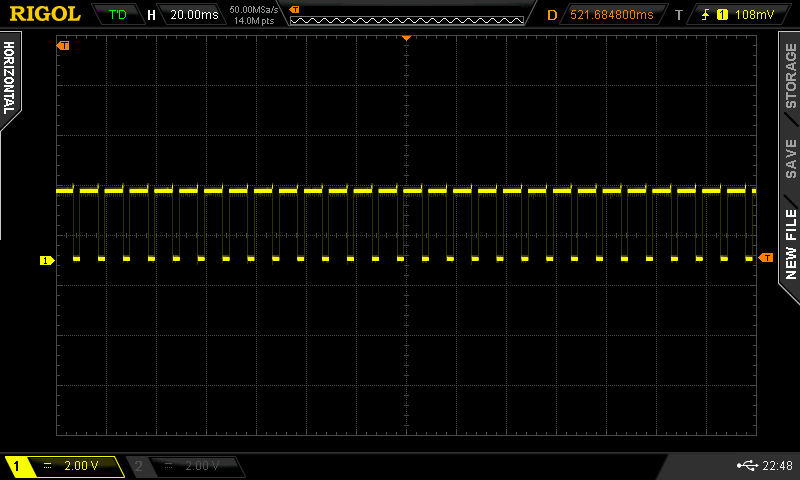The width and height of the screenshot is (800, 480).
Task: Click the rising edge trigger icon
Action: click(x=706, y=15)
